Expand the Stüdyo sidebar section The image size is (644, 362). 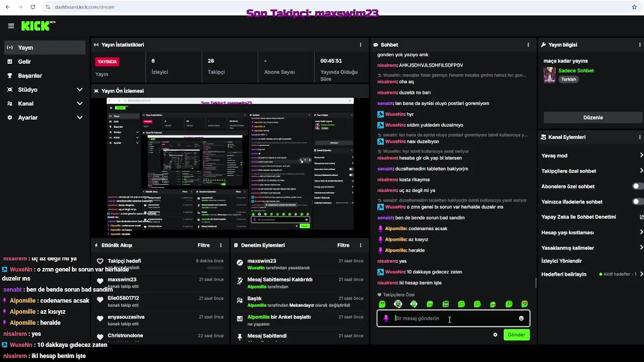79,89
